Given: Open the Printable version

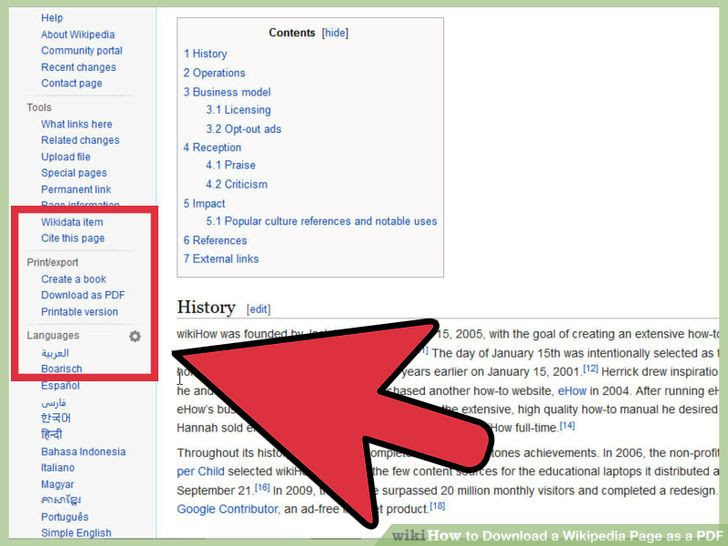Looking at the screenshot, I should point(79,312).
